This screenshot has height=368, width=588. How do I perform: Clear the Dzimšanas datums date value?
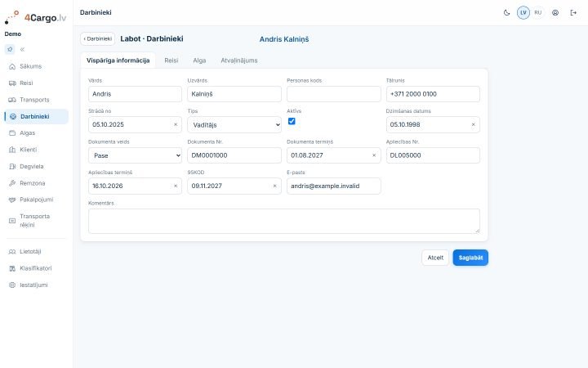click(x=473, y=124)
